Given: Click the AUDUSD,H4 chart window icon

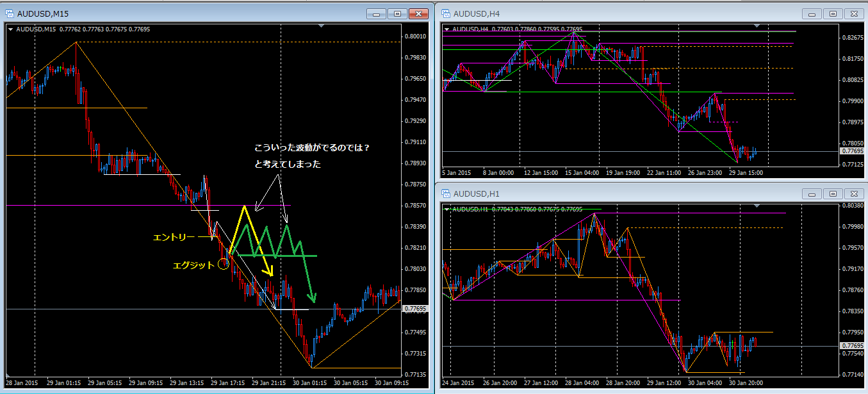Looking at the screenshot, I should (445, 13).
